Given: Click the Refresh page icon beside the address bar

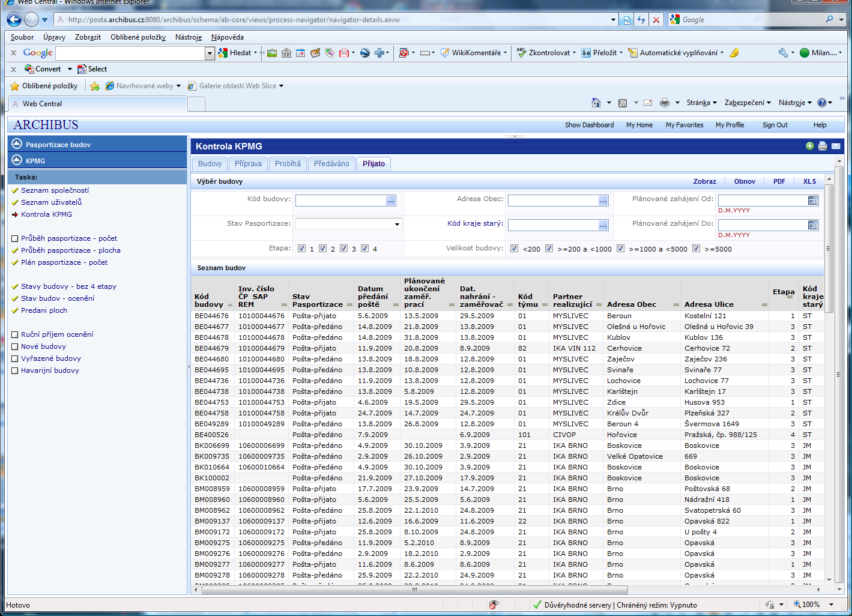Looking at the screenshot, I should click(641, 20).
